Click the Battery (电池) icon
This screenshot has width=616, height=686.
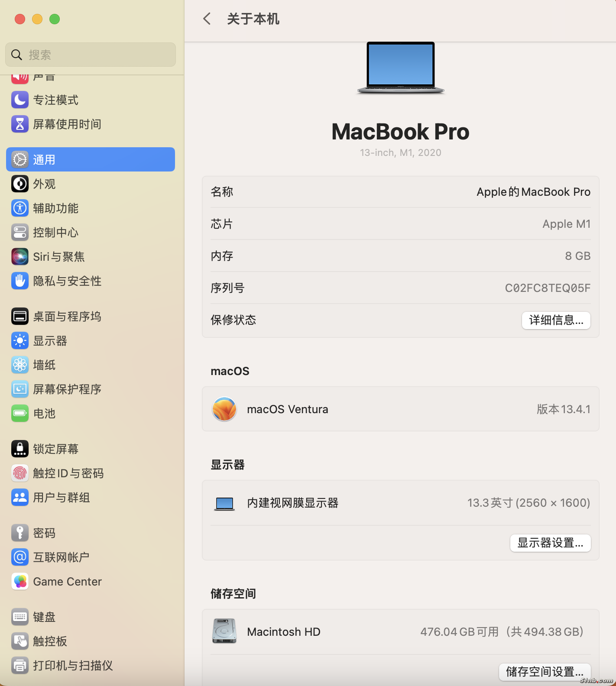click(x=20, y=414)
